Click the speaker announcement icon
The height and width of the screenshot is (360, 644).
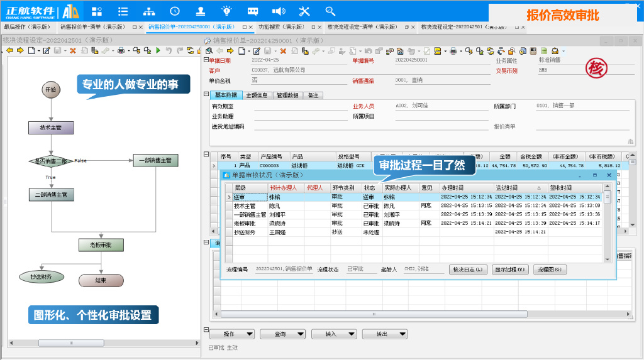279,11
